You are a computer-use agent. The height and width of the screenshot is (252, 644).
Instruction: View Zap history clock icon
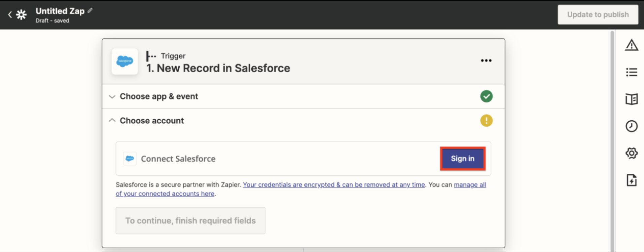[x=632, y=126]
